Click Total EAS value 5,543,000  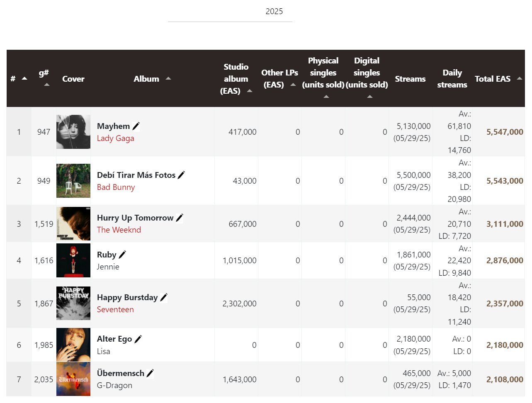(505, 181)
